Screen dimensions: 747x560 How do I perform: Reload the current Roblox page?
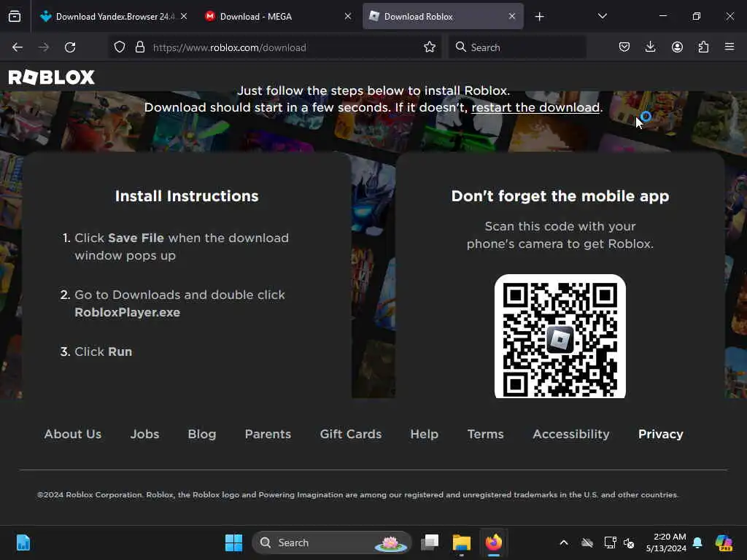click(70, 47)
